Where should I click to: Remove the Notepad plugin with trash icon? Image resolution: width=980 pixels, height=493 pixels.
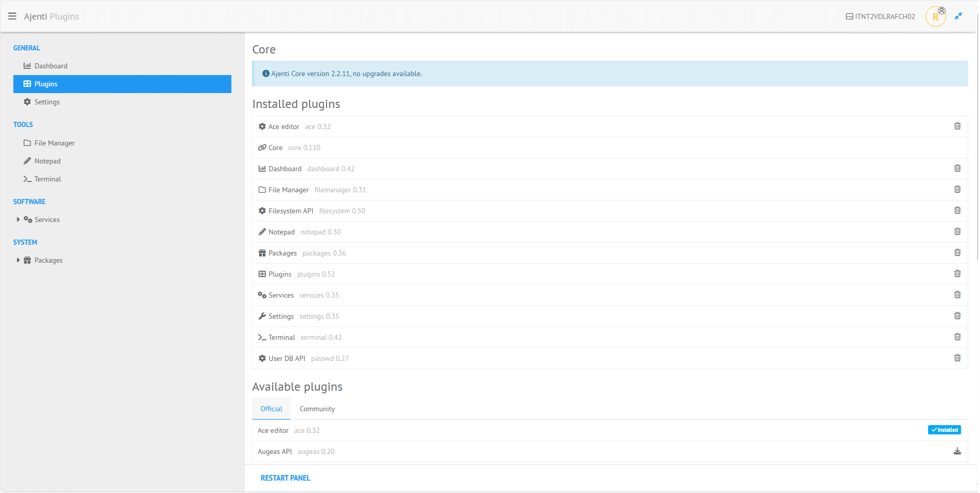tap(957, 232)
